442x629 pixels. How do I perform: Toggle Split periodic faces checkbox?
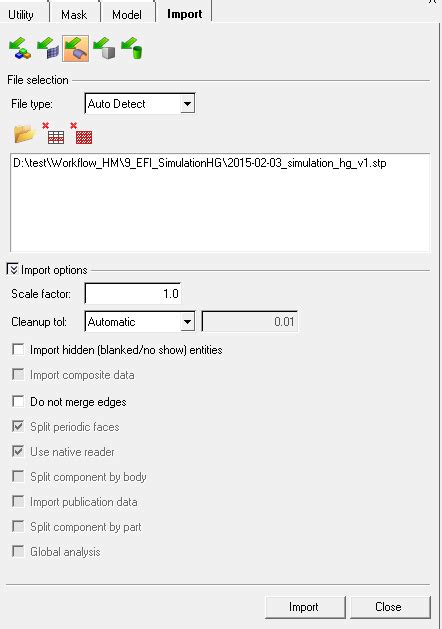click(18, 426)
